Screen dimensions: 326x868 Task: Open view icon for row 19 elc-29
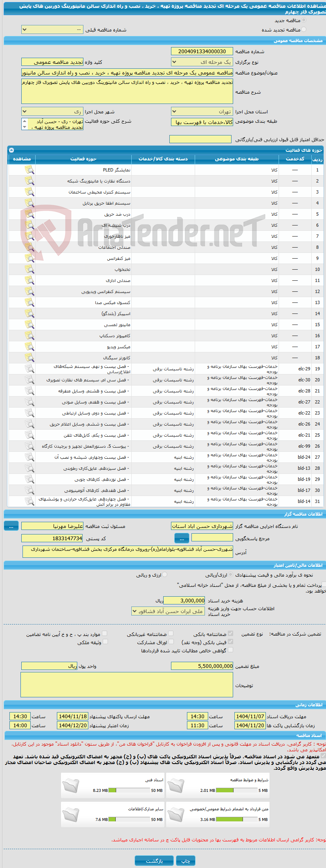(29, 369)
